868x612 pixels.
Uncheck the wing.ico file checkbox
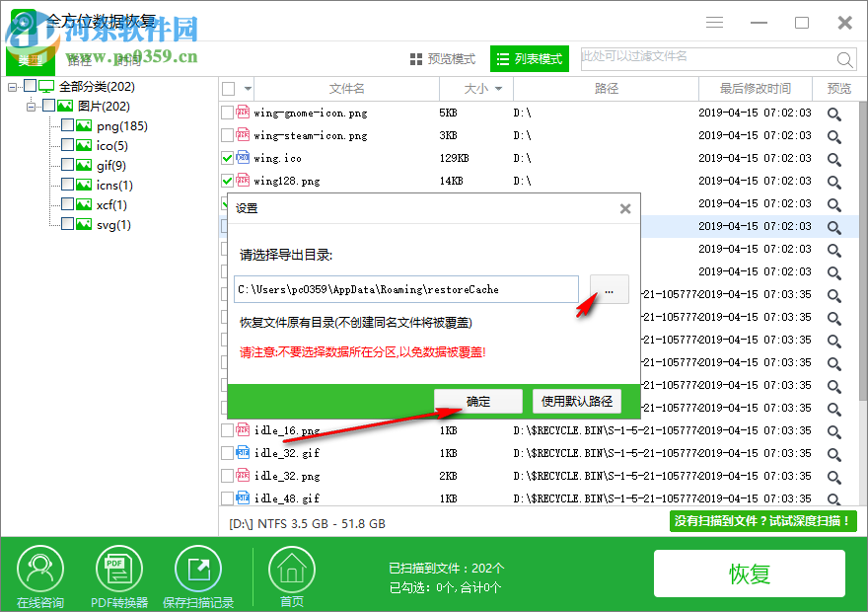(225, 157)
